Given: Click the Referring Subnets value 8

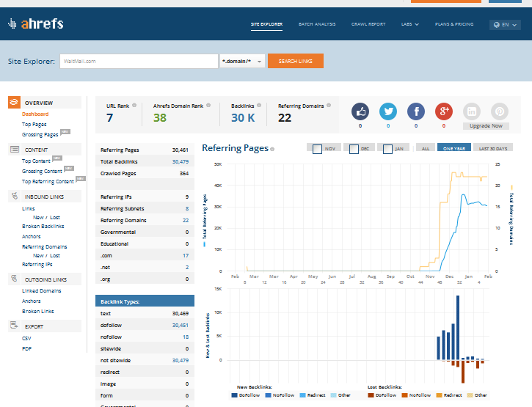Looking at the screenshot, I should (187, 208).
